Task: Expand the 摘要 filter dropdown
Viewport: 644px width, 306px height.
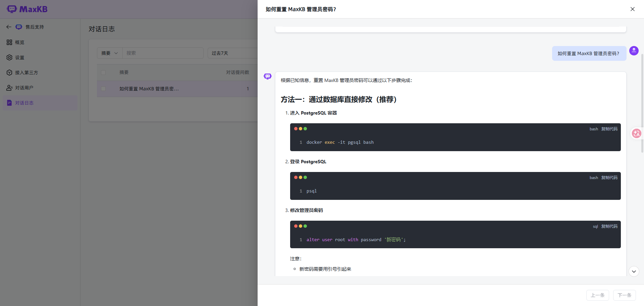Action: click(x=110, y=53)
